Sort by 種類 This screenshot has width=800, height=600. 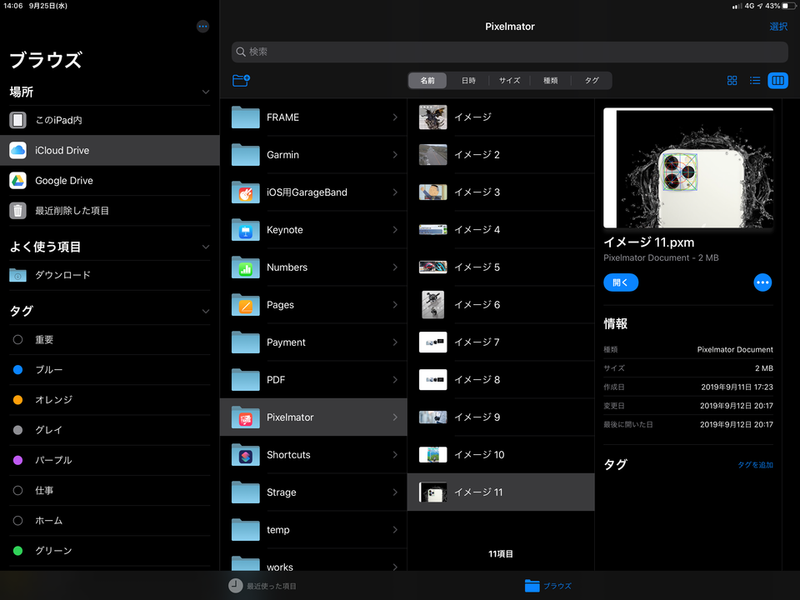[x=551, y=81]
